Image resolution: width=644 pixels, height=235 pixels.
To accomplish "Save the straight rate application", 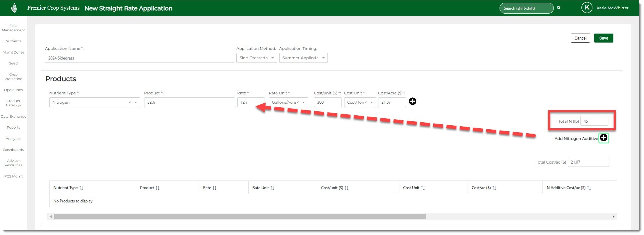I will point(603,38).
